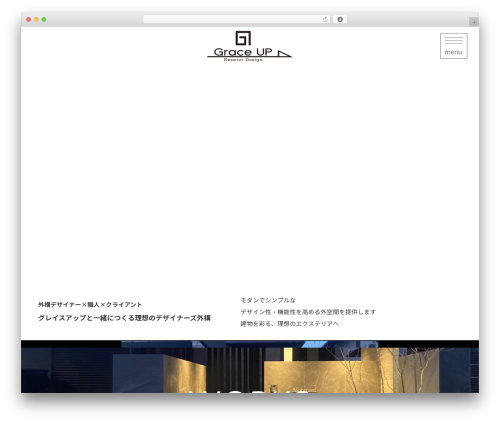Open a new tab with plus button
Image resolution: width=500 pixels, height=423 pixels.
(474, 22)
